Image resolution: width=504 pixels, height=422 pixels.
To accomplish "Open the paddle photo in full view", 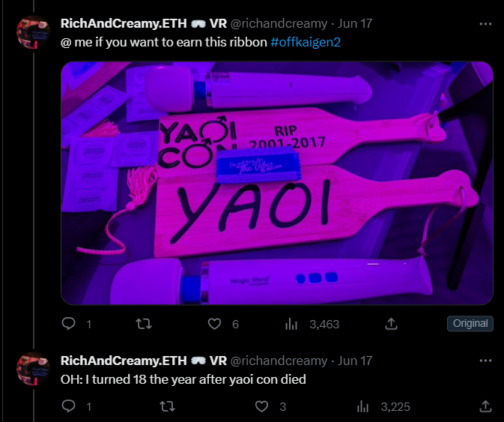I will click(277, 183).
